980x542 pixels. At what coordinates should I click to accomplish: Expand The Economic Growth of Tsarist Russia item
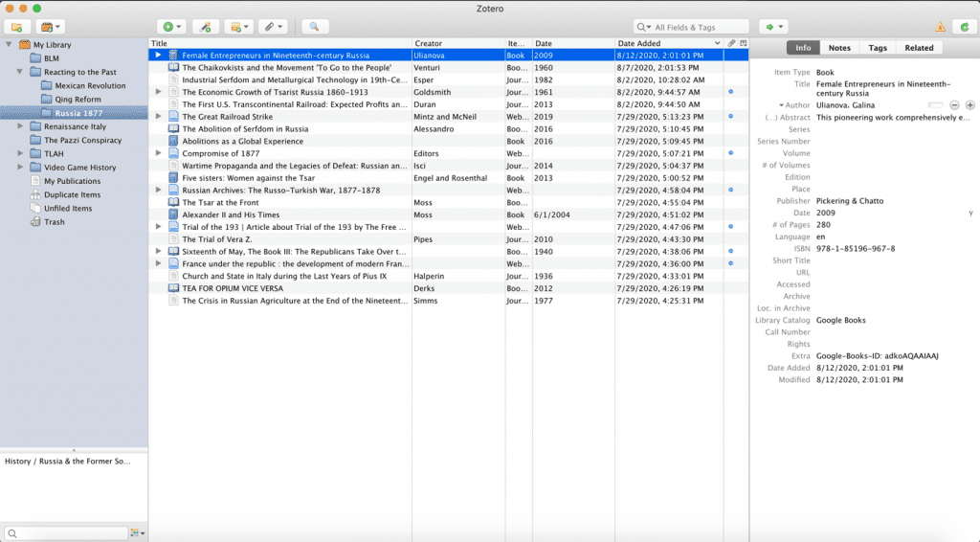(158, 92)
